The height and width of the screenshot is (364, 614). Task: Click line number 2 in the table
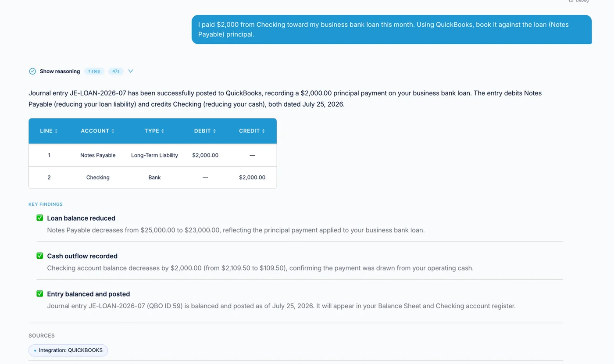[49, 178]
